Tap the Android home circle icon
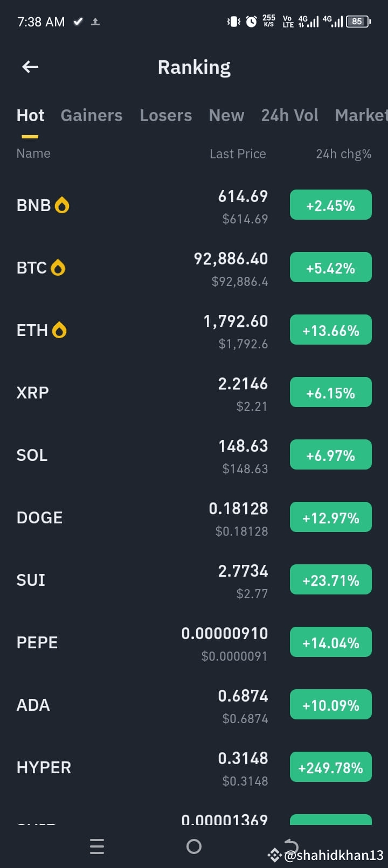The width and height of the screenshot is (388, 868). pos(194,846)
